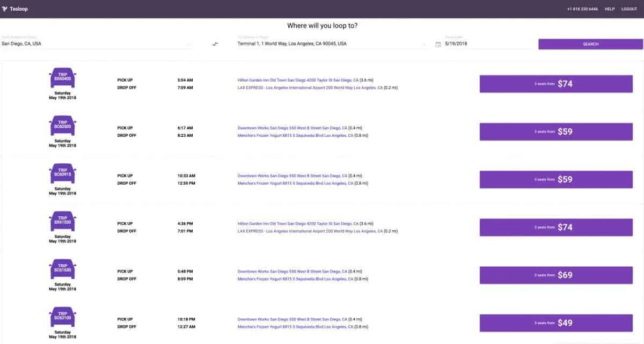644x344 pixels.
Task: Book the $69 seats for 5:48 PM trip
Action: point(556,275)
